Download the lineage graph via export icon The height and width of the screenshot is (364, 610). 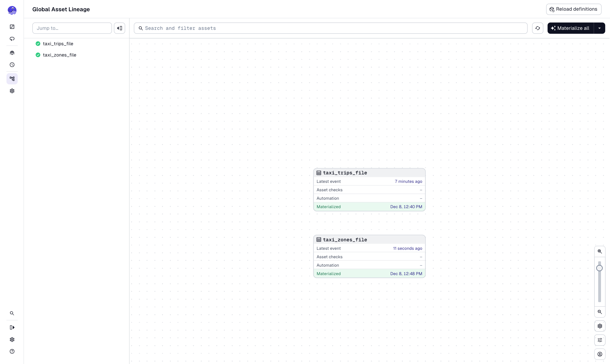[x=600, y=354]
